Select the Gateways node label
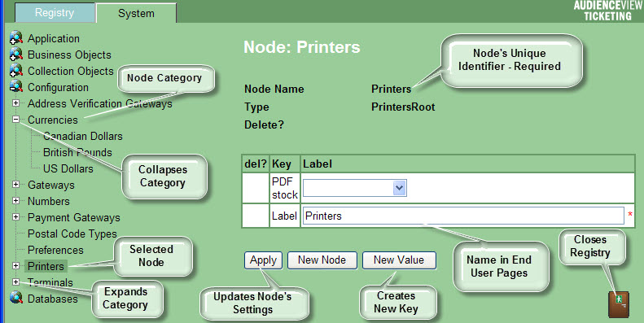Viewport: 644px width, 323px height. click(51, 186)
